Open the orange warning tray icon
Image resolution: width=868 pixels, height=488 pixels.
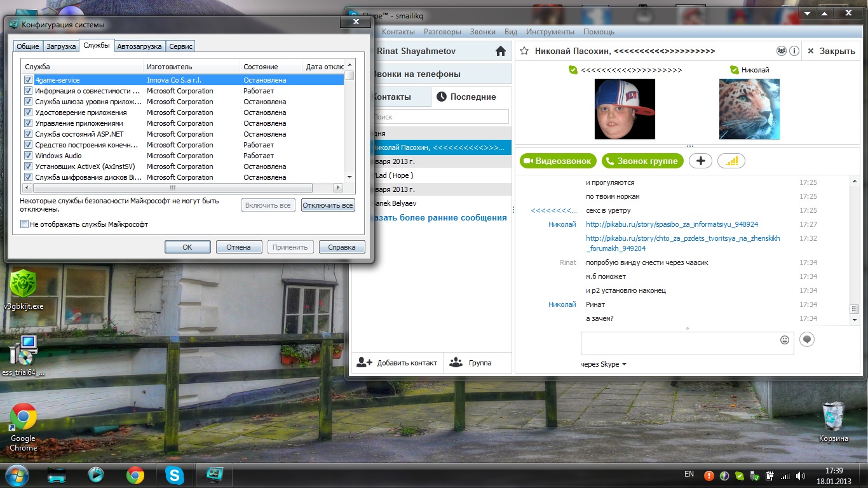[x=709, y=475]
